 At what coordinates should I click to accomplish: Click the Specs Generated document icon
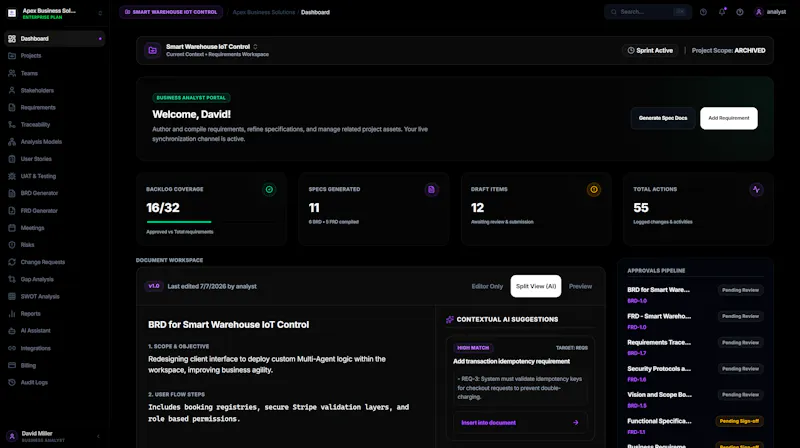(x=431, y=190)
